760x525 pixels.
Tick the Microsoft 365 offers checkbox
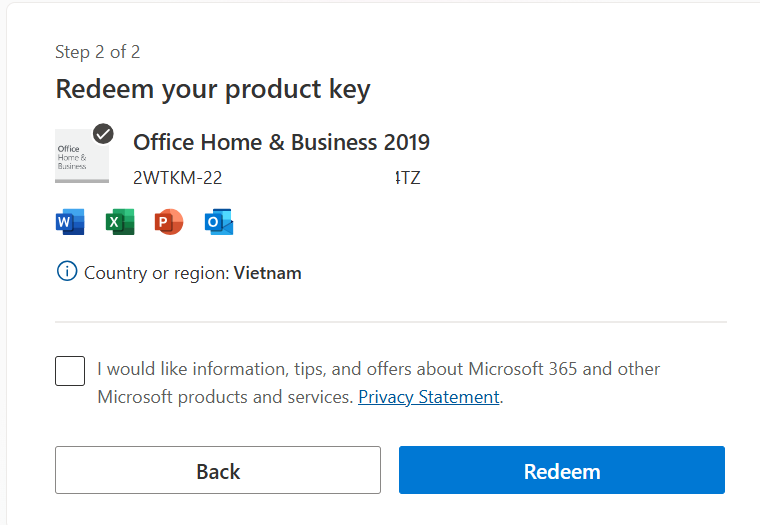(x=70, y=371)
